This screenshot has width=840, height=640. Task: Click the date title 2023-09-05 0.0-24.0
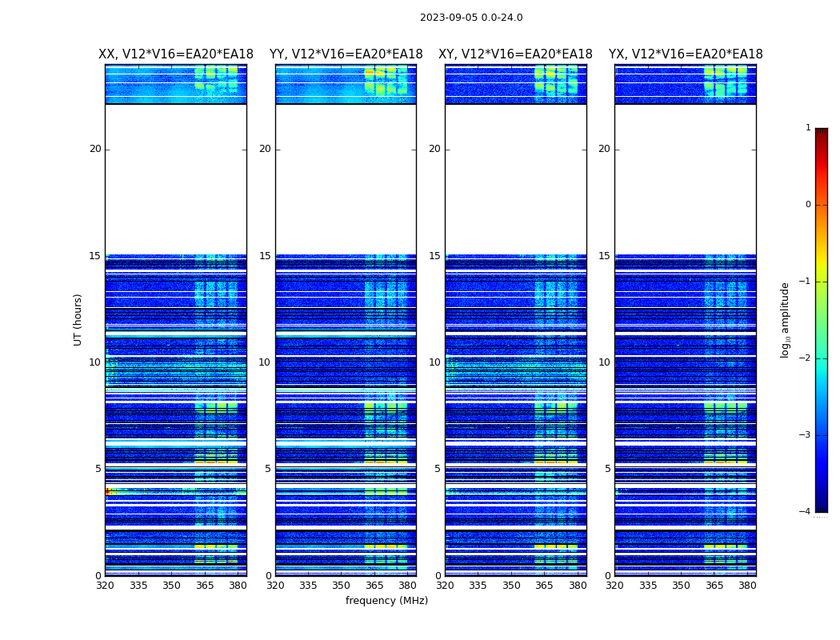pos(471,18)
